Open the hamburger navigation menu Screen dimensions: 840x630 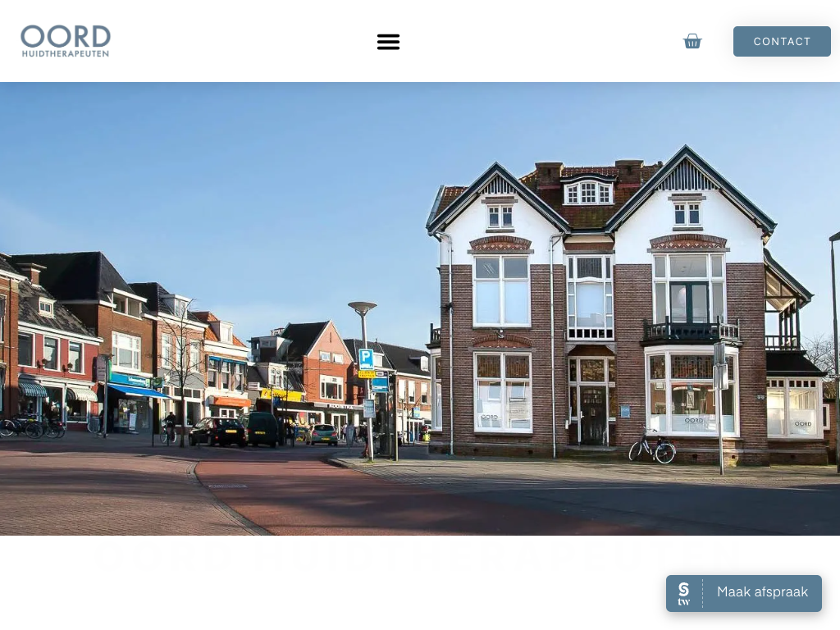(x=388, y=42)
